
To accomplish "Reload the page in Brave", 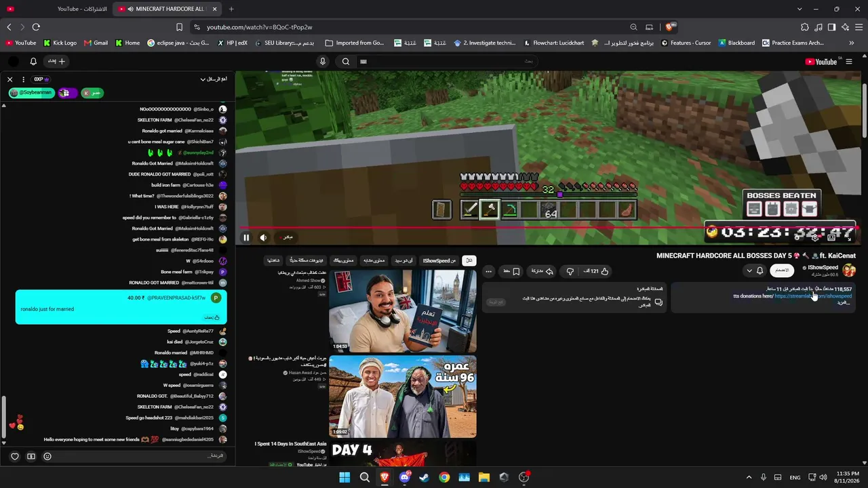I will (36, 27).
